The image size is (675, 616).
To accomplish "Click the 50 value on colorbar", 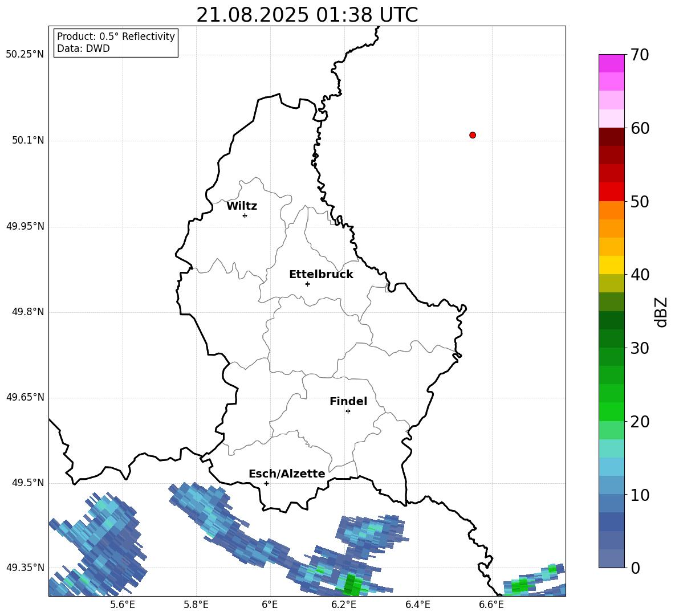I will click(x=640, y=202).
